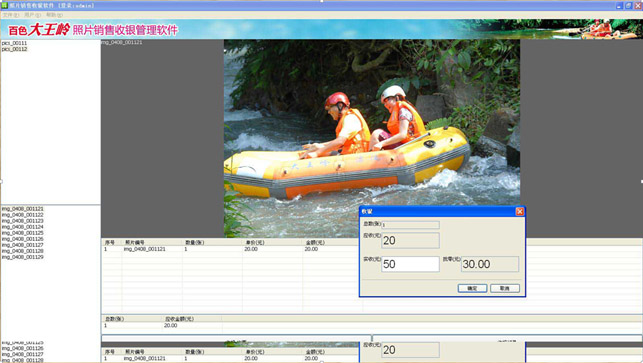This screenshot has width=643, height=363.
Task: Select photo img_0408_001121 in the file list
Action: tap(23, 209)
